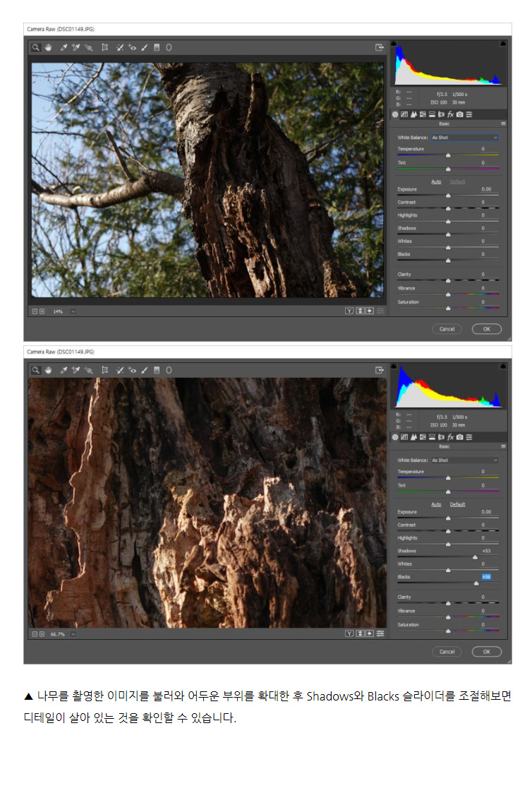
Task: Select the Hand tool in the 14% window
Action: 49,47
